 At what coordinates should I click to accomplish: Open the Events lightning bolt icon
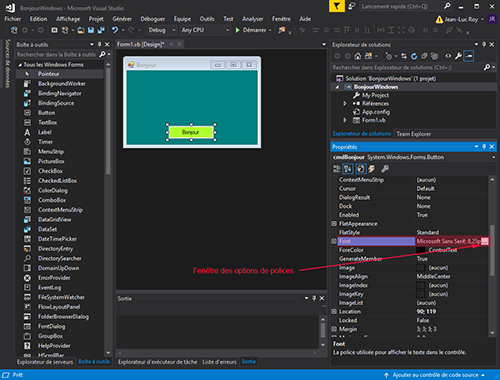coord(372,169)
